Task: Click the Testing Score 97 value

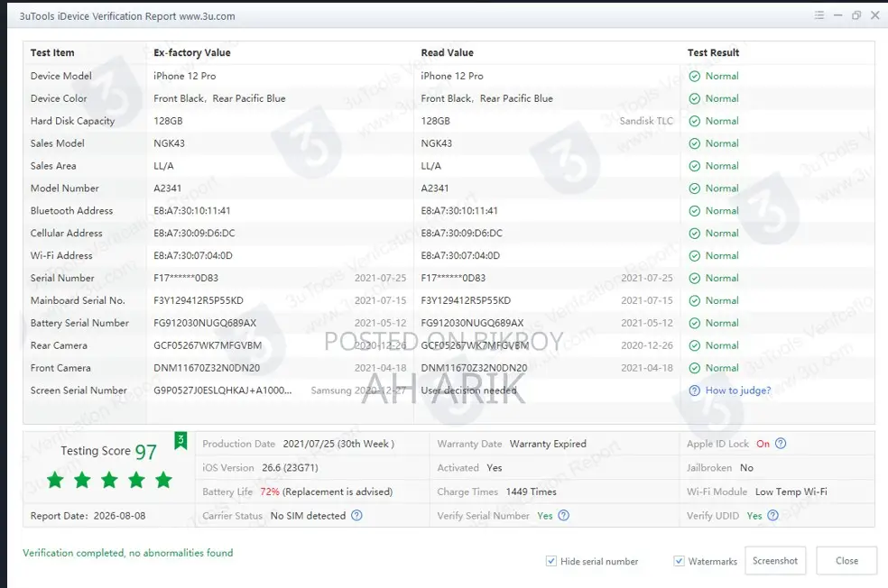Action: [145, 452]
